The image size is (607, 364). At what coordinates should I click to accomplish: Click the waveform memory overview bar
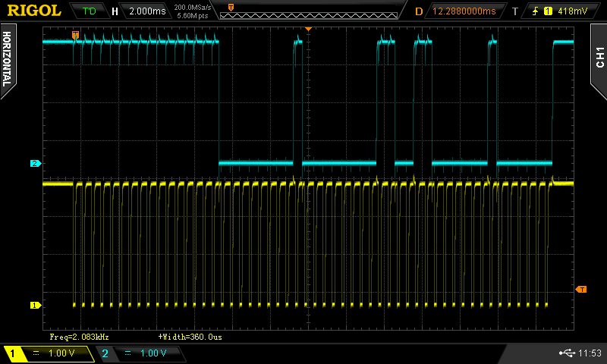coord(309,15)
